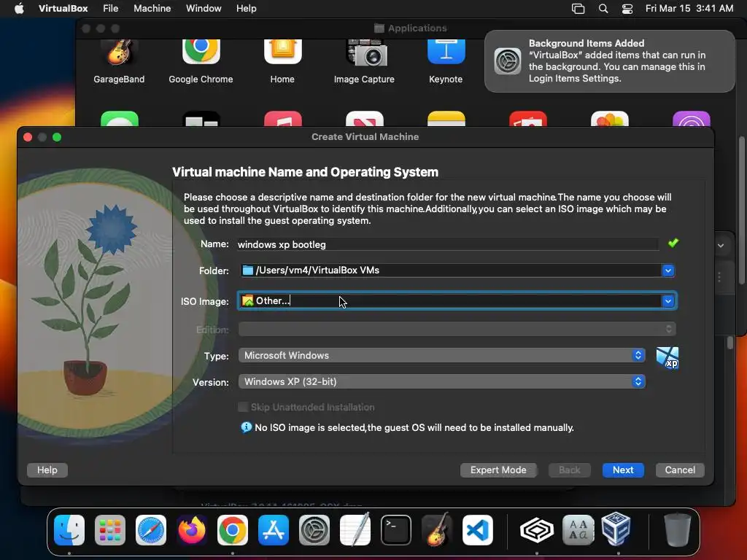Image resolution: width=747 pixels, height=560 pixels.
Task: Open the hexagonal layered app in Dock
Action: [x=537, y=530]
